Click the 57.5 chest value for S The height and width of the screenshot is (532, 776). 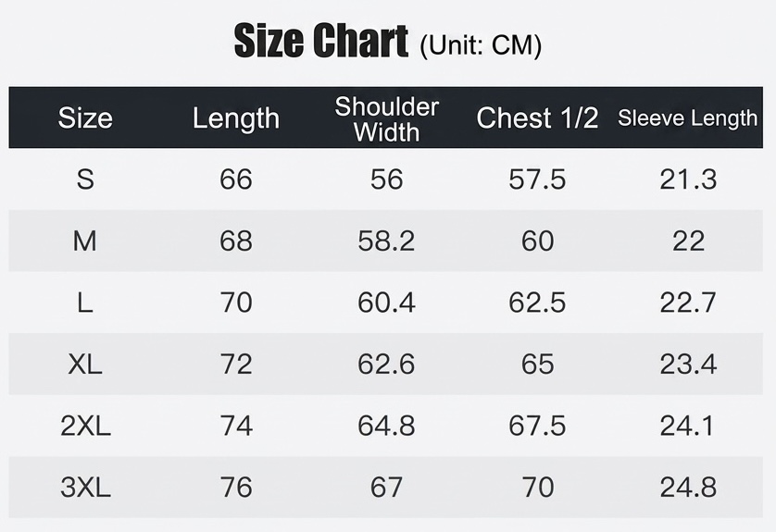(x=537, y=179)
